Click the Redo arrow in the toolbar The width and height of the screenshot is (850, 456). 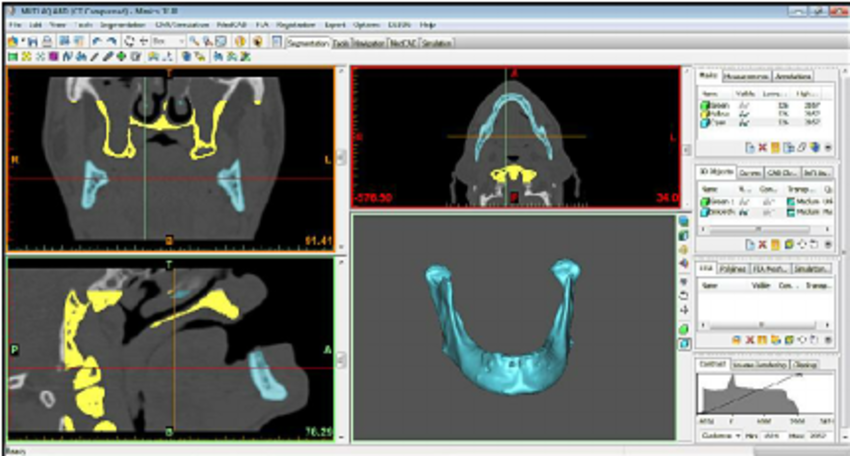[x=111, y=41]
